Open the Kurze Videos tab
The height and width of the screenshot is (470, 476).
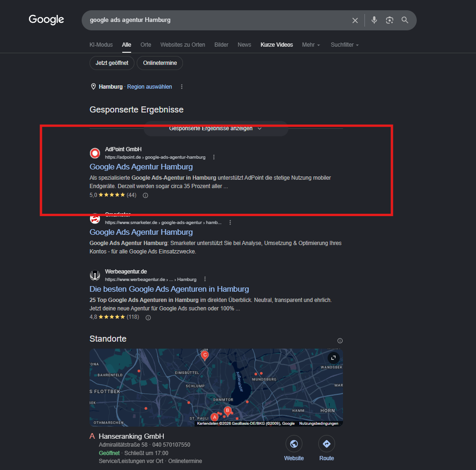[277, 45]
